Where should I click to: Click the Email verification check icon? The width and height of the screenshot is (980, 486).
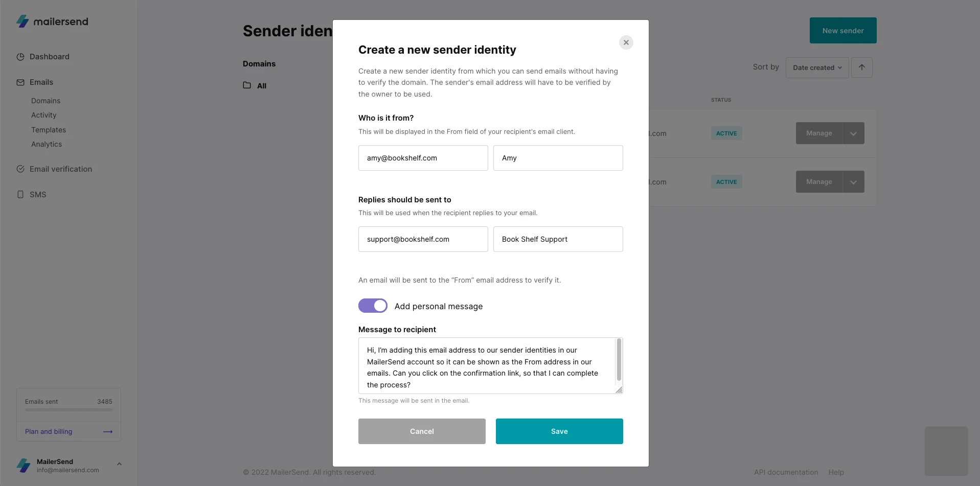point(20,169)
